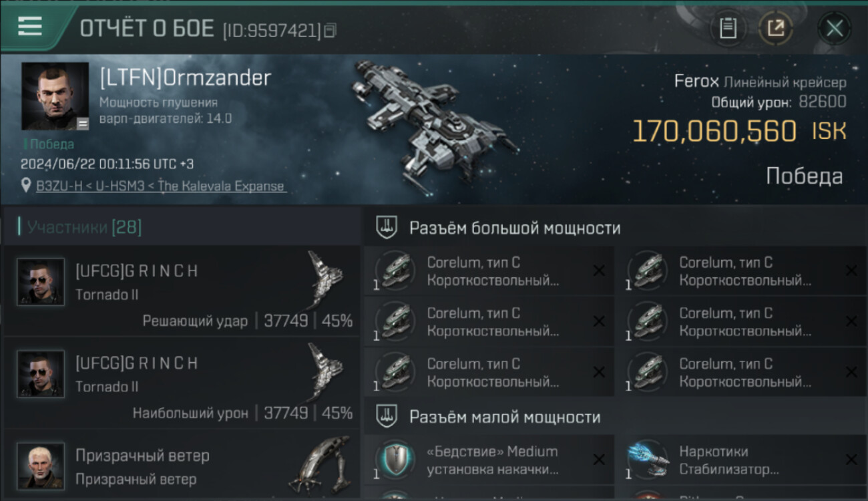Image resolution: width=868 pixels, height=501 pixels.
Task: Select GRINCH Наибольший урон entry
Action: point(182,382)
